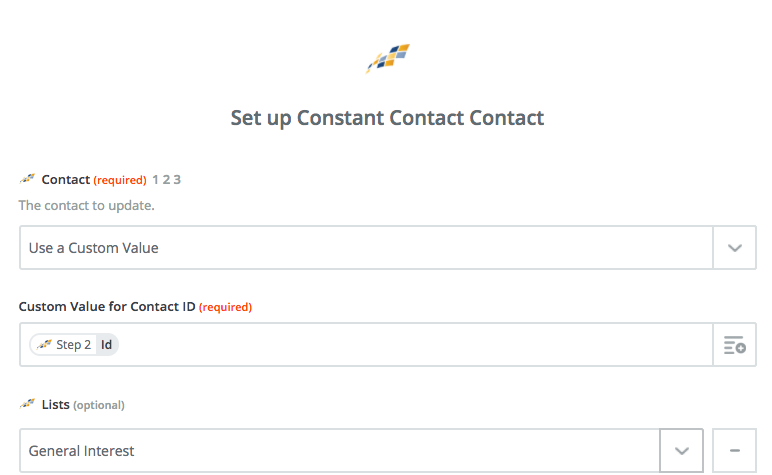Click the Constant Contact icon inside Step 2 pill
772x475 pixels.
(x=44, y=344)
